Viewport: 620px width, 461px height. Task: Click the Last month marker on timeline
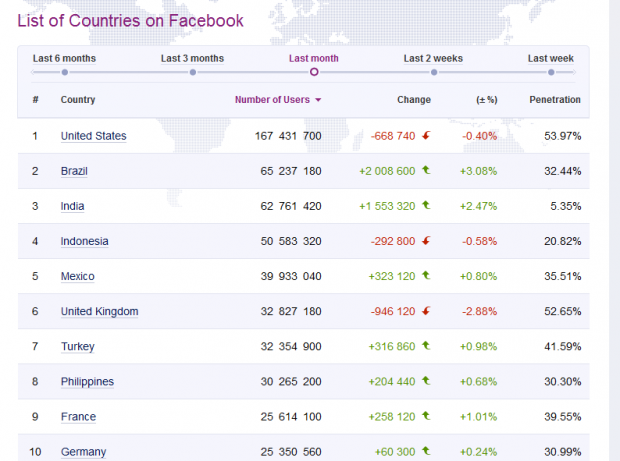point(314,72)
